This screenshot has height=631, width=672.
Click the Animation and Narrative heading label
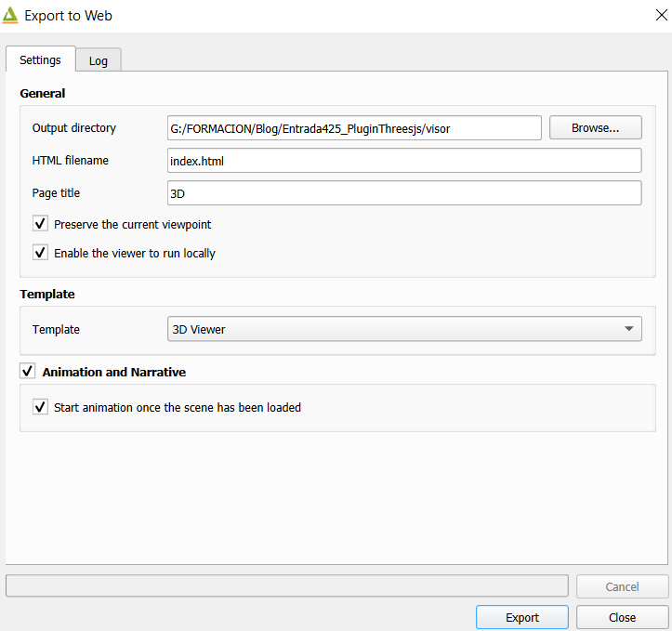tap(114, 372)
